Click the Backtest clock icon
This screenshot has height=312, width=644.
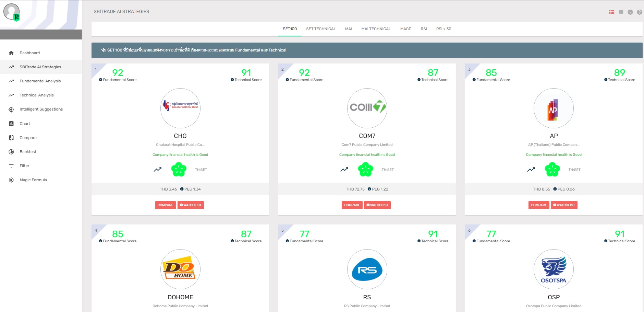(11, 152)
